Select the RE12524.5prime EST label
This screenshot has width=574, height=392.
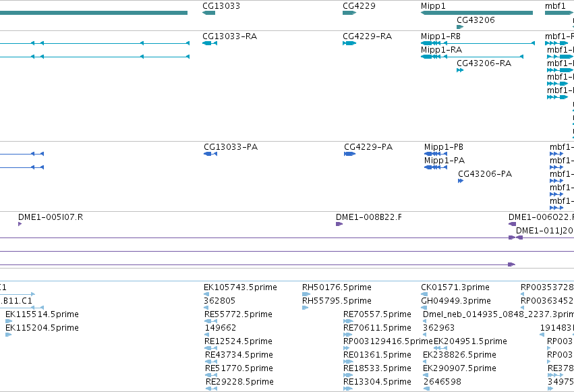238,341
